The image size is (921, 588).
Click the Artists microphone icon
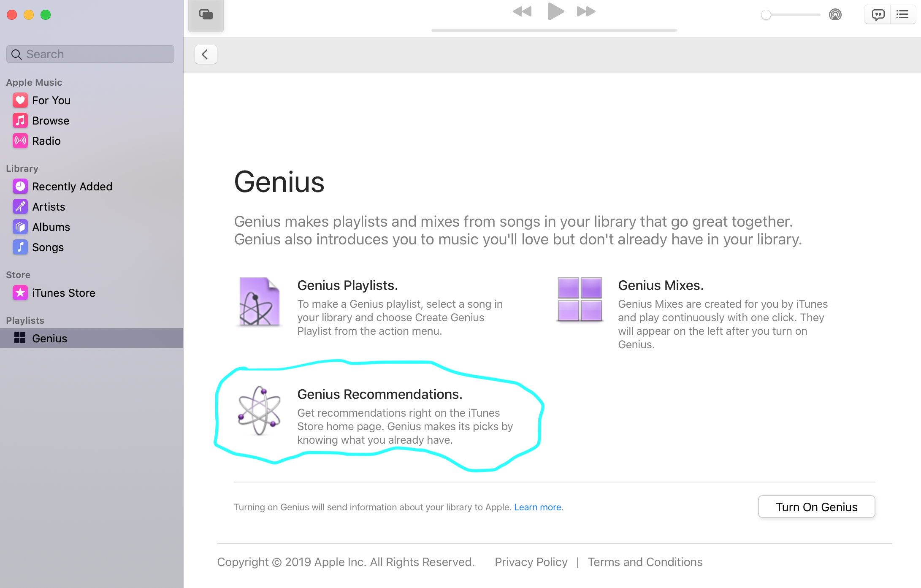(20, 207)
